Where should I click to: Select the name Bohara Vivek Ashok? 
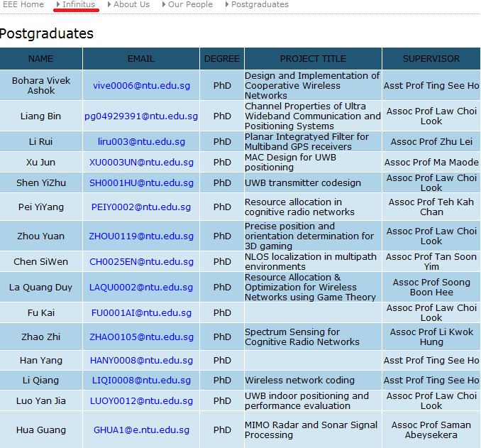[x=41, y=85]
